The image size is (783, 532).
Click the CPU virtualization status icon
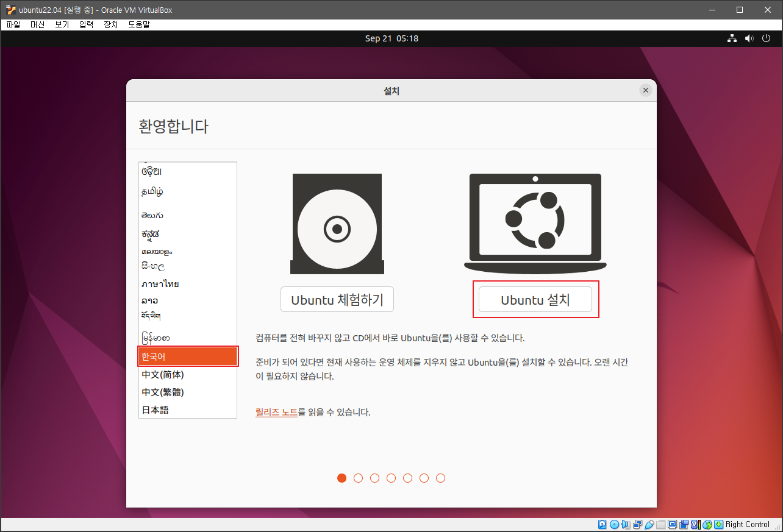tap(696, 524)
